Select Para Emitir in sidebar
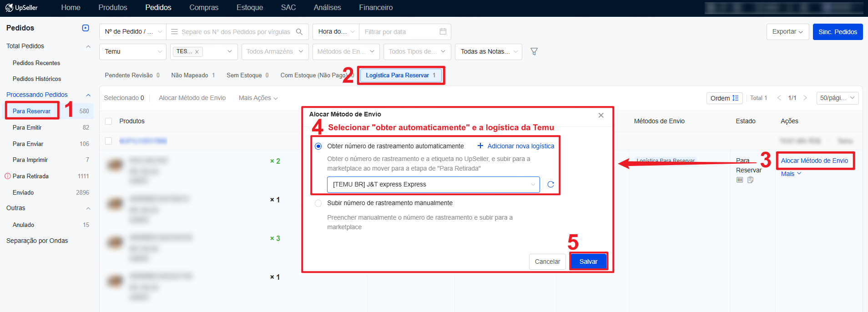868x312 pixels. pyautogui.click(x=27, y=128)
